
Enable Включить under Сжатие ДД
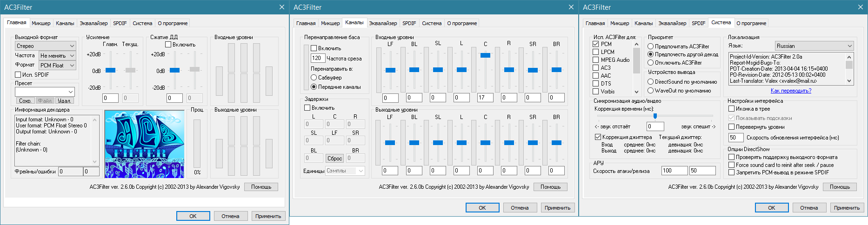coord(180,45)
